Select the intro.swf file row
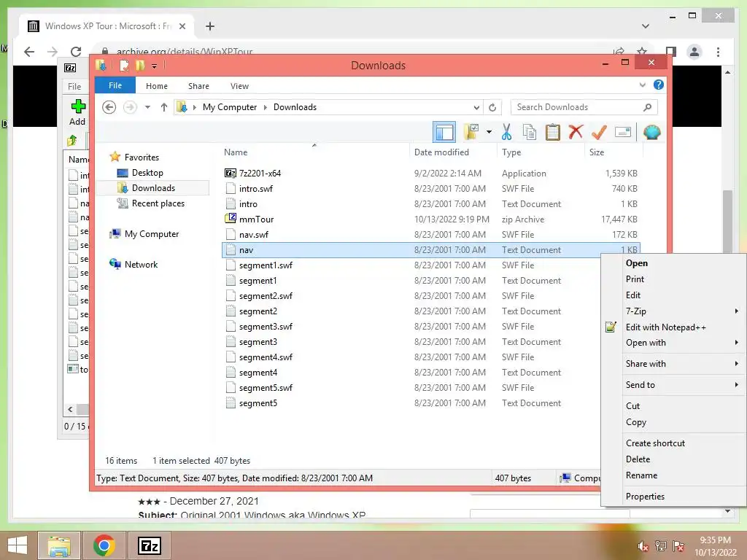Screen dimensions: 747x560 430,189
